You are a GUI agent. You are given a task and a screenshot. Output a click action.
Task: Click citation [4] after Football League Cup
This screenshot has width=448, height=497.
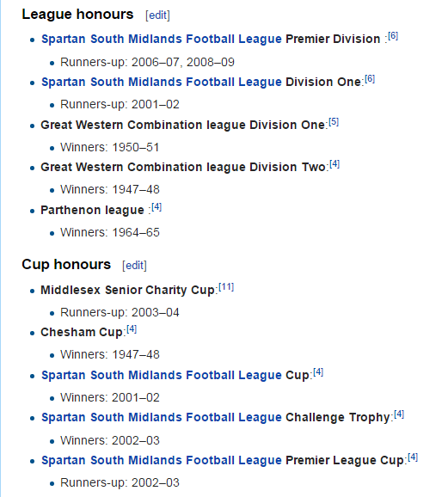(x=318, y=371)
